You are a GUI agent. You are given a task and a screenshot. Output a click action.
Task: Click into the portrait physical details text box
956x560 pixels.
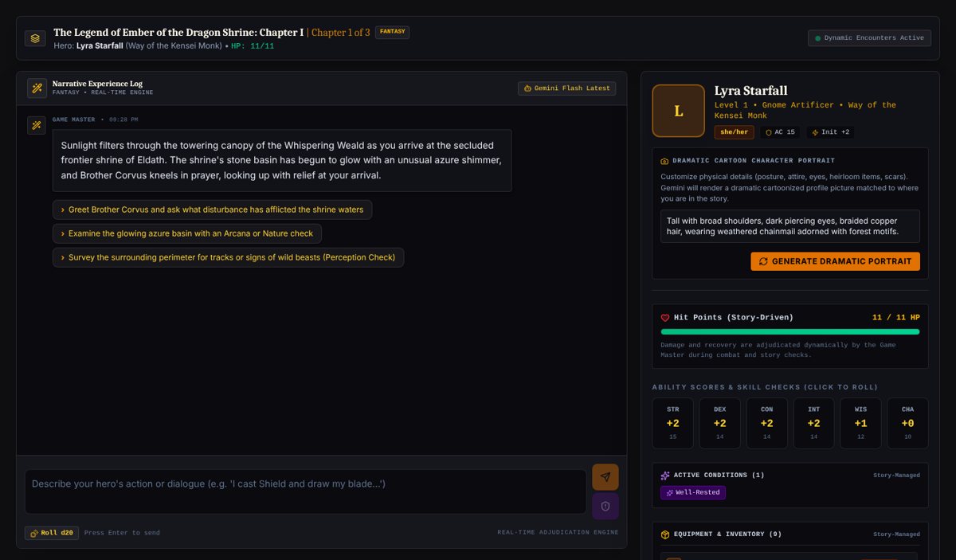click(790, 226)
